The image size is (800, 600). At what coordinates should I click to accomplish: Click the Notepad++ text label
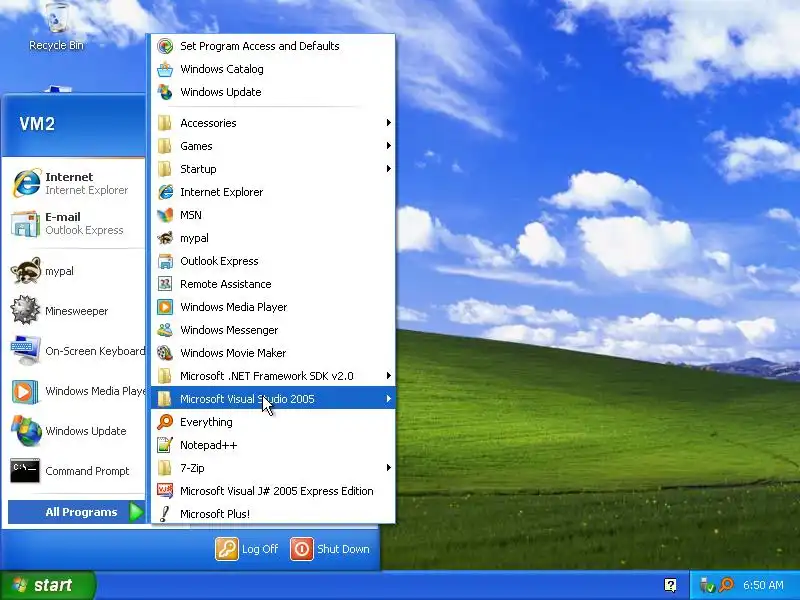(x=209, y=445)
